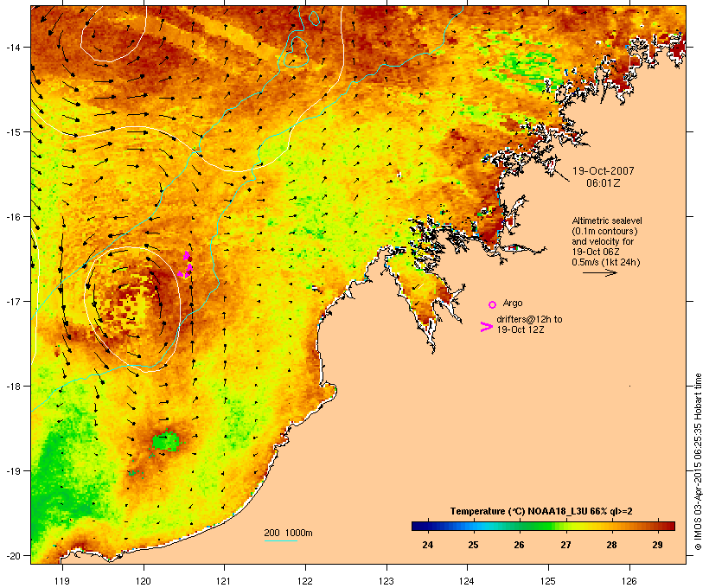This screenshot has height=588, width=709.
Task: Click the longitude axis label 125
Action: 548,581
